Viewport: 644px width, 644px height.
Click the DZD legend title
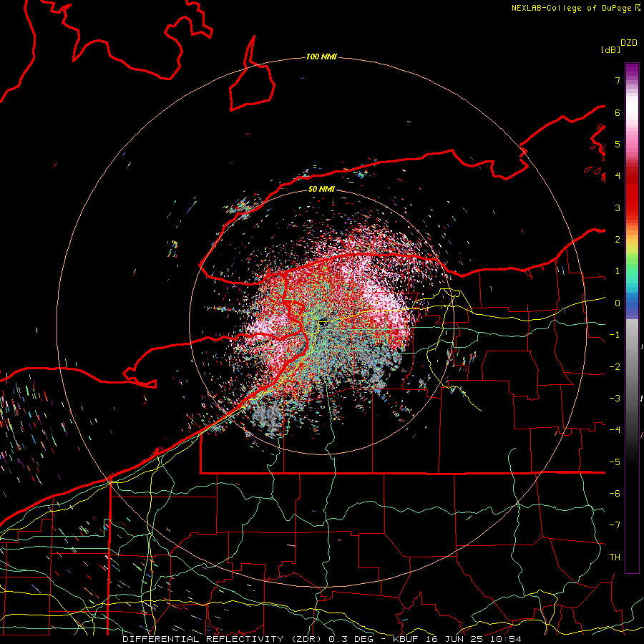tap(629, 43)
